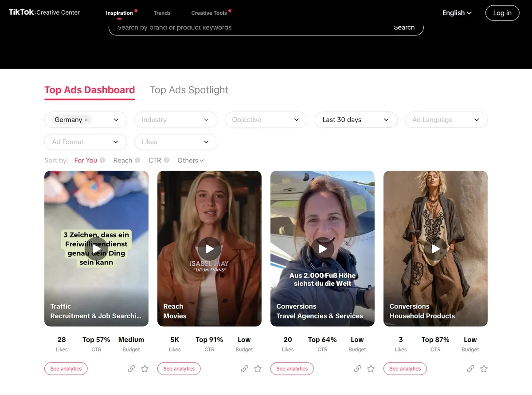
Task: Open the Ad Language dropdown
Action: point(446,120)
